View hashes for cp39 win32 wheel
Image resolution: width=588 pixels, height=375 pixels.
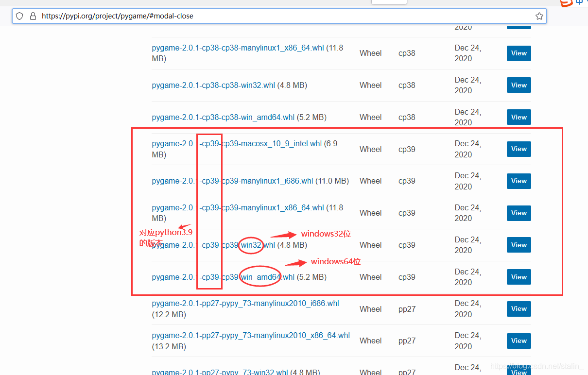pos(519,245)
